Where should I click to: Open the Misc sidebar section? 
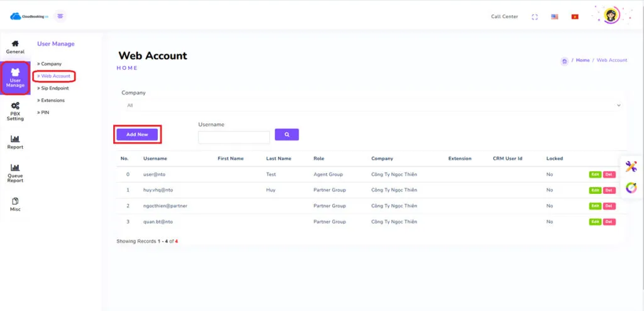click(x=15, y=204)
